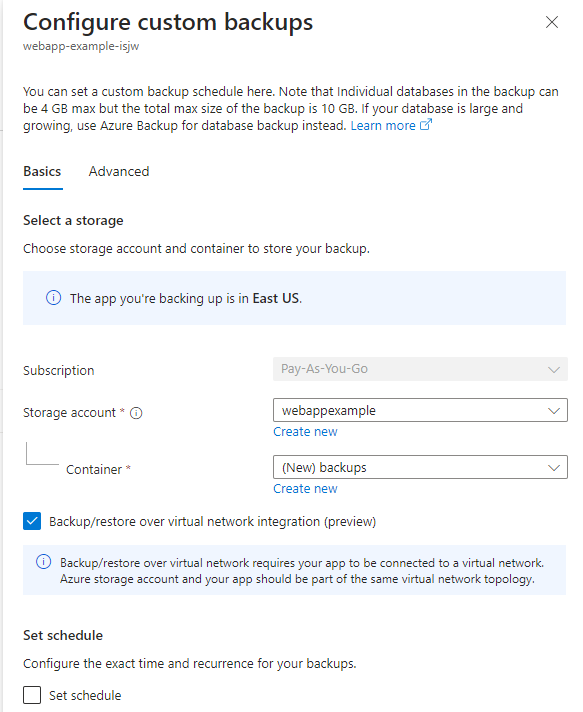Click the webappexample storage account field

(420, 410)
